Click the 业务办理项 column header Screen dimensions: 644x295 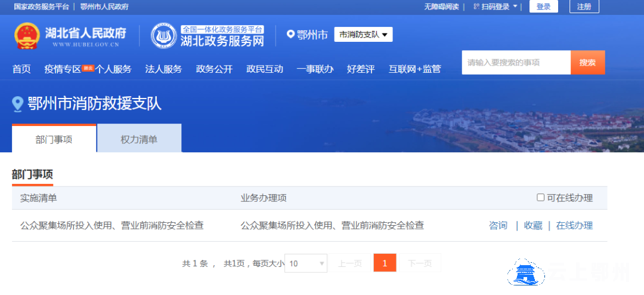coord(264,198)
